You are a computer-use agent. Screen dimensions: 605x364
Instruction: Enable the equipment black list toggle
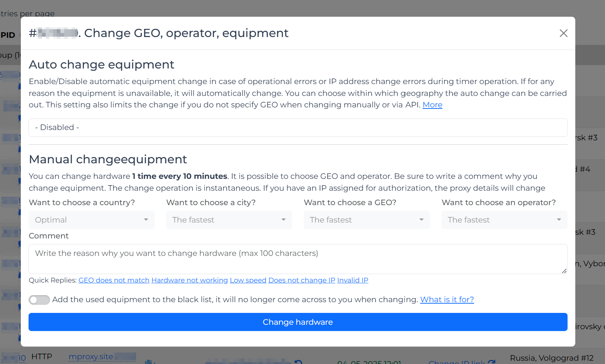coord(39,300)
